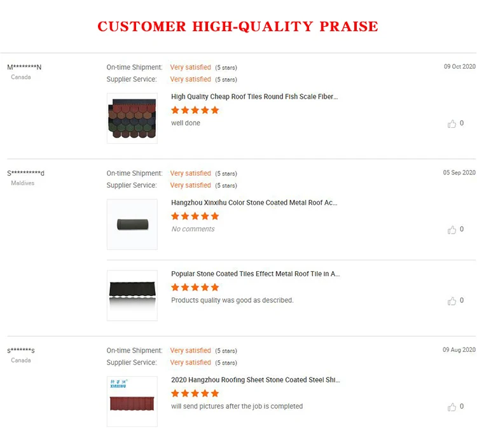Click reviewer name S**********d from Maldives

(25, 173)
